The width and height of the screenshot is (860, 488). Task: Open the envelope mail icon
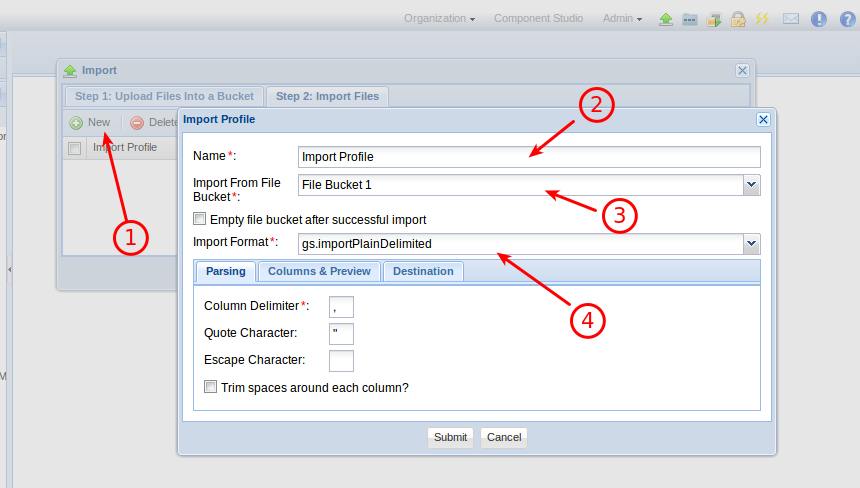pyautogui.click(x=791, y=19)
